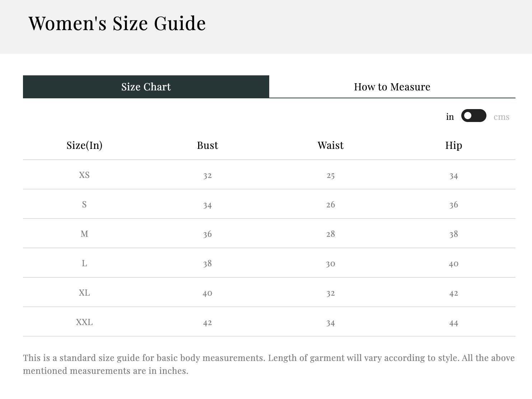Click the hip value 44 for size XXL

point(453,322)
